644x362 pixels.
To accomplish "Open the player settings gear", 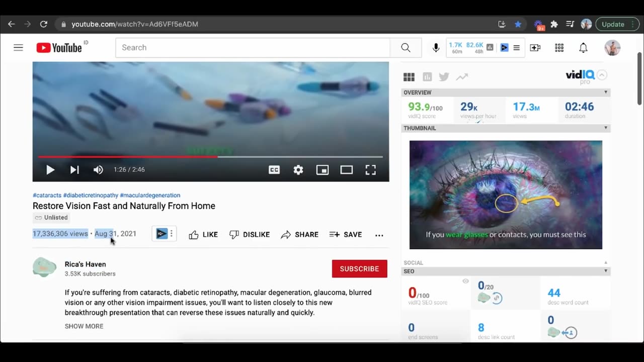I will click(298, 170).
